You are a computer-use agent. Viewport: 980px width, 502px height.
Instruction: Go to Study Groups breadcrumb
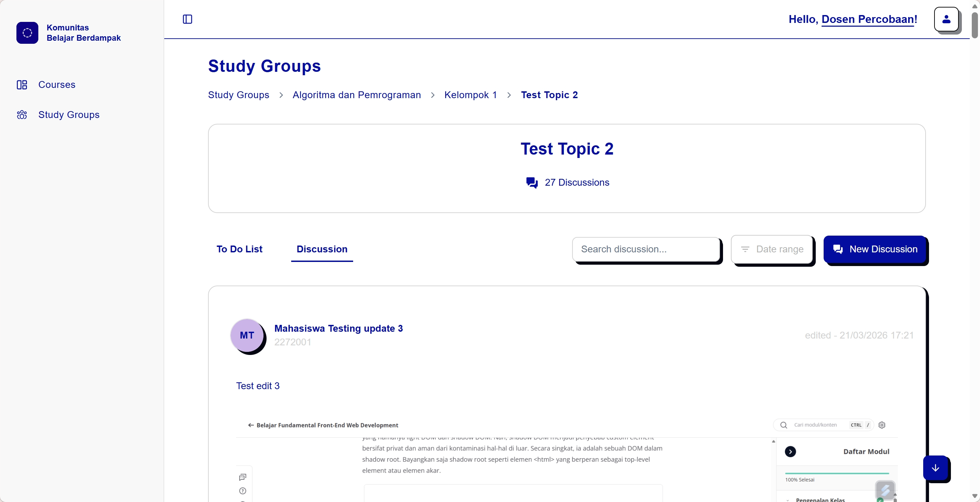[238, 95]
